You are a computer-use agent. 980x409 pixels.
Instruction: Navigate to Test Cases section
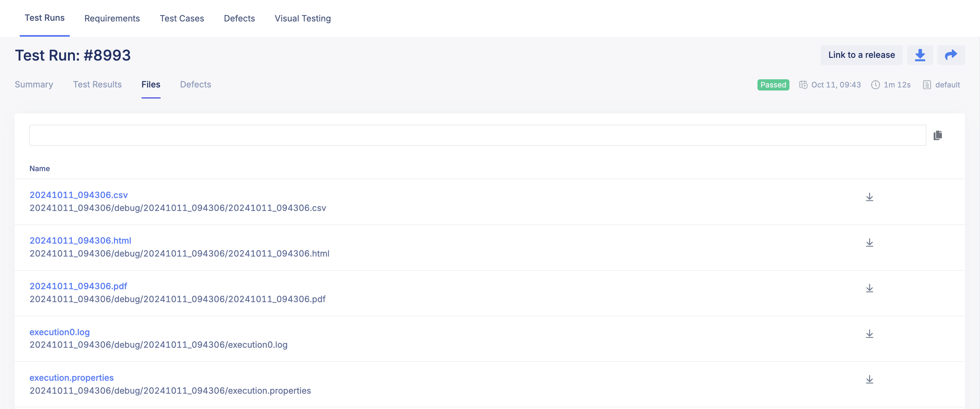point(182,18)
